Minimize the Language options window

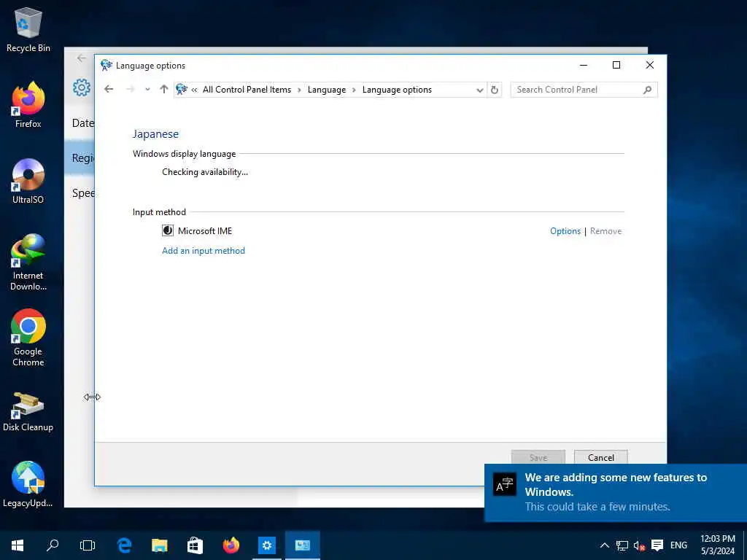click(583, 65)
